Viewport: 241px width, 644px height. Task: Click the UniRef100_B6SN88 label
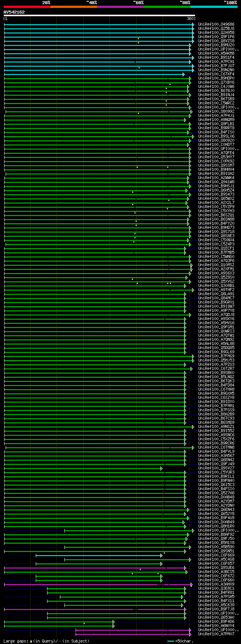216,219
